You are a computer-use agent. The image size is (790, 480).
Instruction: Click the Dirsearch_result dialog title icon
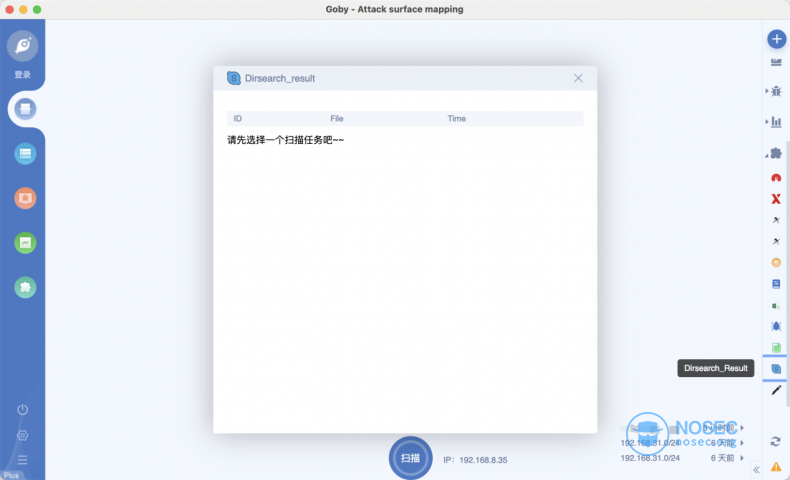click(x=234, y=78)
